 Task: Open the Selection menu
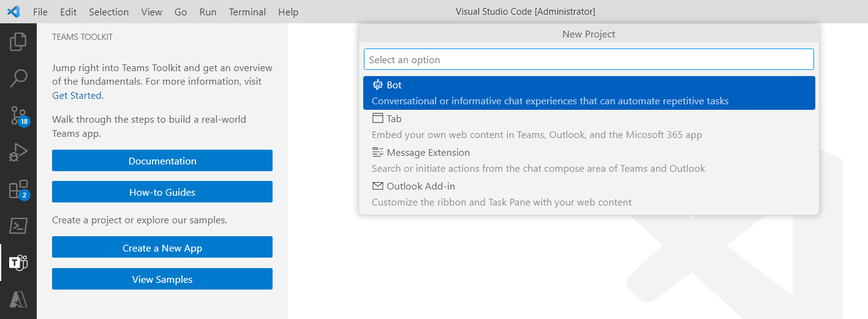point(108,12)
